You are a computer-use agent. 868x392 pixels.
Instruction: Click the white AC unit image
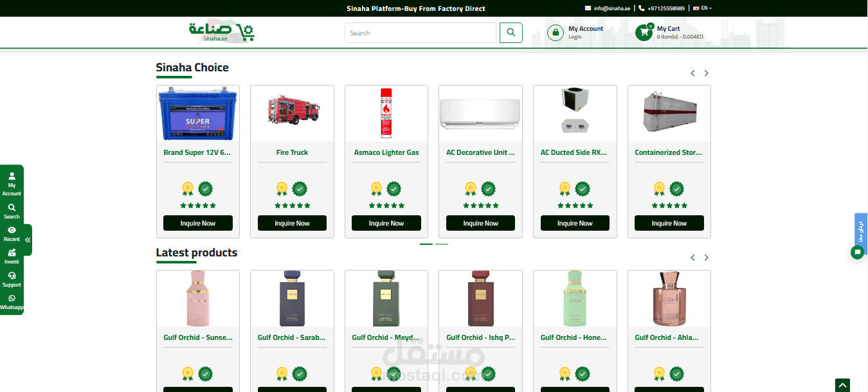480,114
